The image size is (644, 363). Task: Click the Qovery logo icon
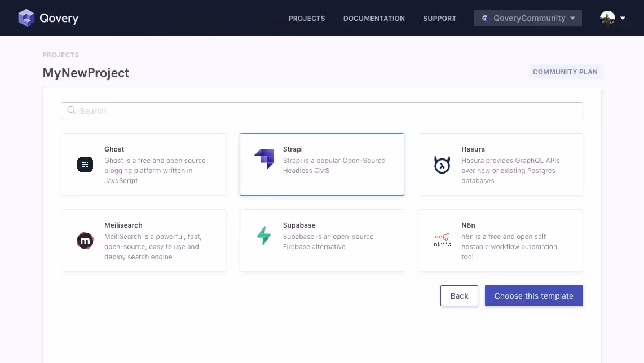coord(26,17)
